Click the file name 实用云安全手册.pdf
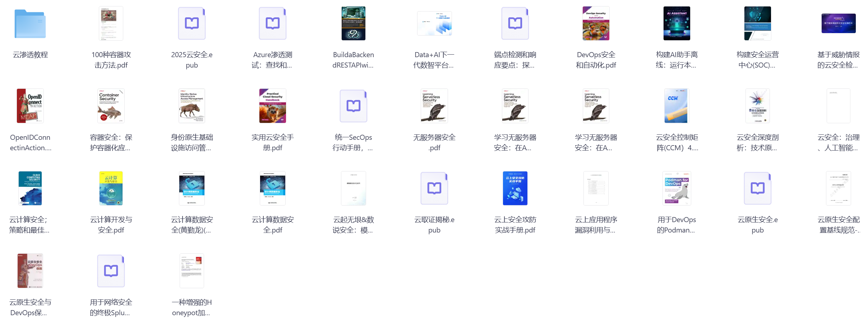Screen dimensions: 868x322 pos(273,142)
